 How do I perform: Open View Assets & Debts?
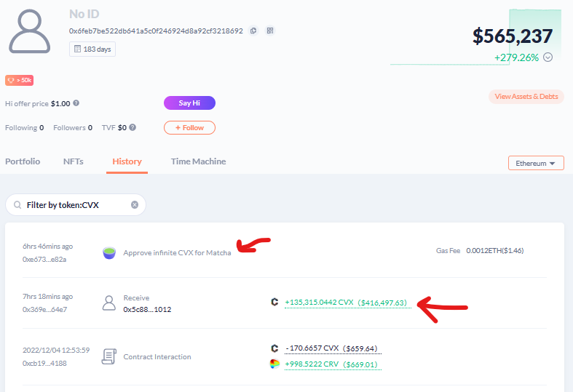click(x=526, y=97)
